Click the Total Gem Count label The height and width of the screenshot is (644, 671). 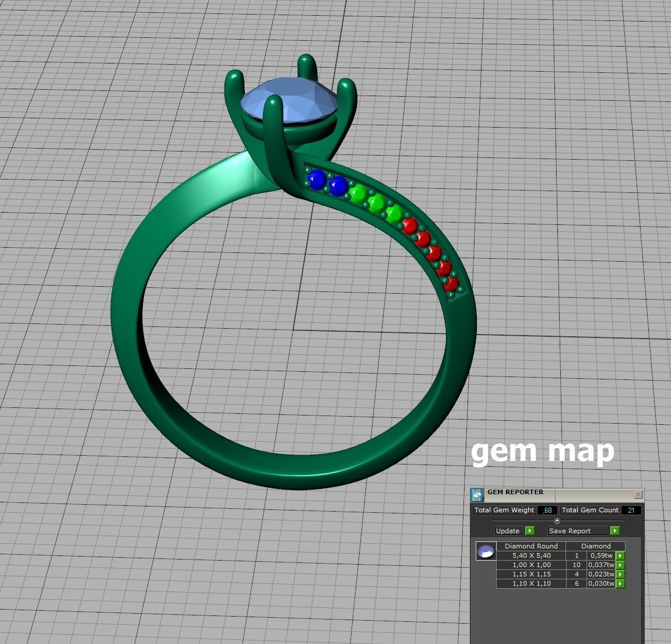(x=590, y=510)
